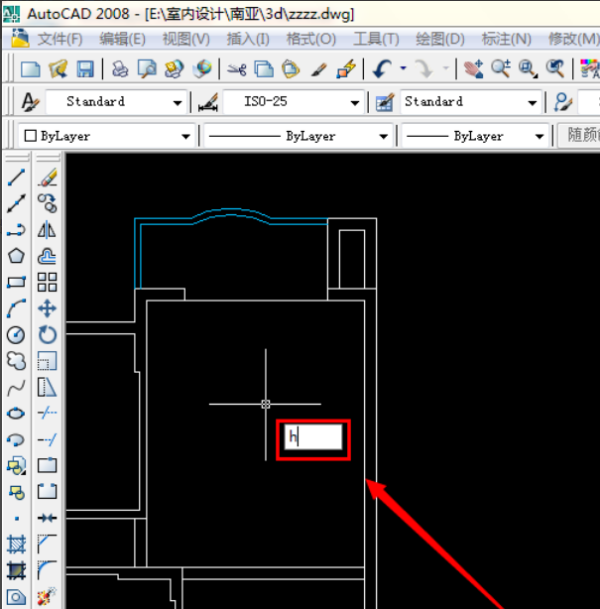This screenshot has width=600, height=609.
Task: Open the color ByLayer swatch dropdown
Action: 185,136
